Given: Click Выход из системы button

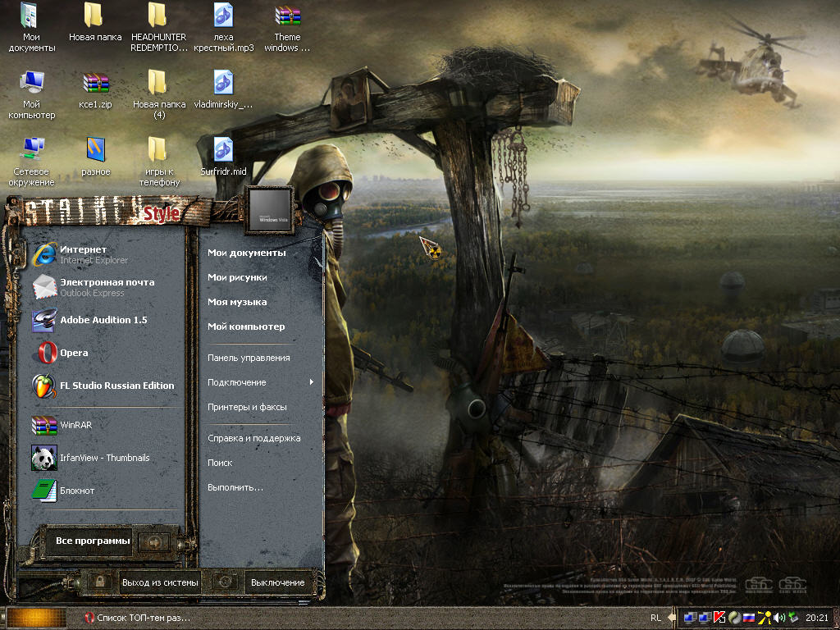Looking at the screenshot, I should (160, 582).
